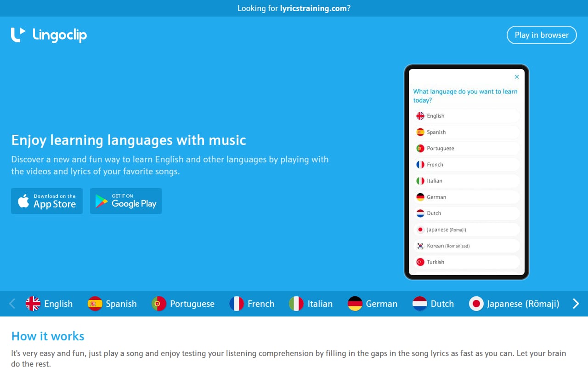Screen dimensions: 588x368
Task: Show next languages with right arrow
Action: pyautogui.click(x=576, y=304)
